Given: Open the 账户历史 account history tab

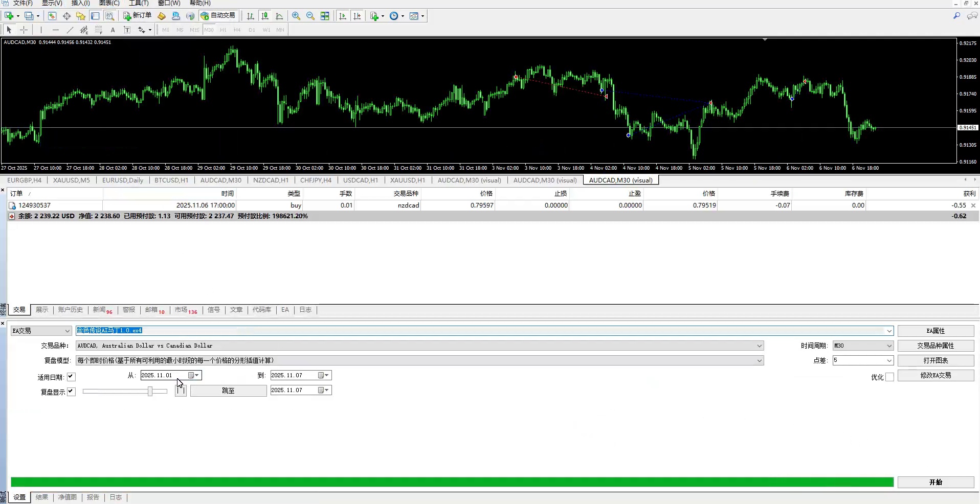Looking at the screenshot, I should pyautogui.click(x=71, y=310).
